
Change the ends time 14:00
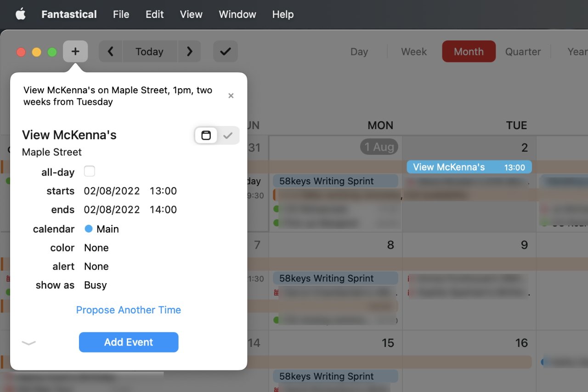[x=163, y=210]
